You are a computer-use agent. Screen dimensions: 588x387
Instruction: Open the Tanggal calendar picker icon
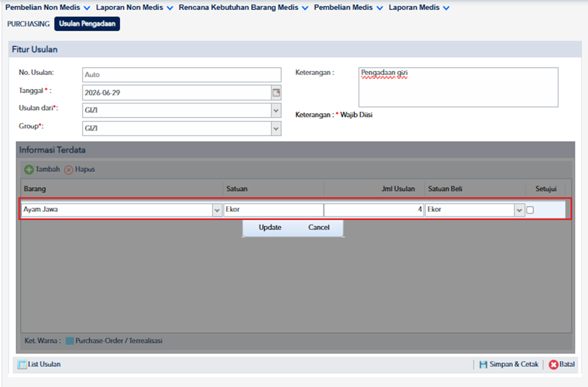point(276,92)
